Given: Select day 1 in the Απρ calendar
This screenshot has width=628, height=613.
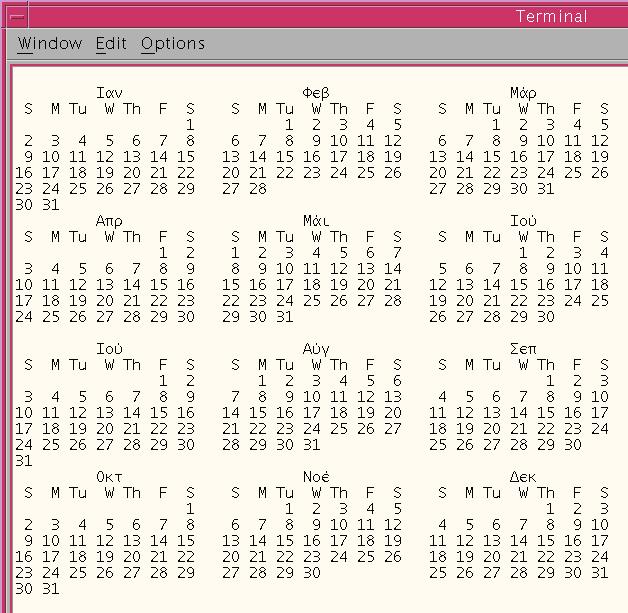Looking at the screenshot, I should (x=163, y=253).
